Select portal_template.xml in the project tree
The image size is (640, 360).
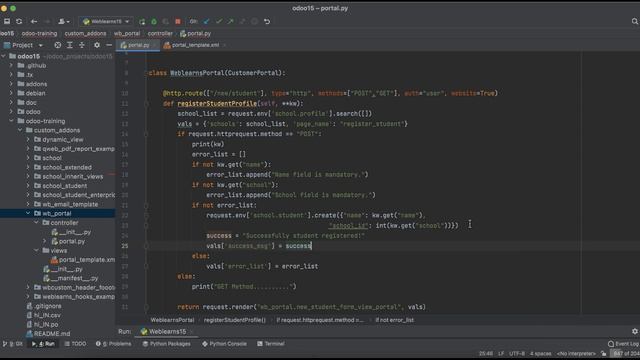(x=86, y=260)
